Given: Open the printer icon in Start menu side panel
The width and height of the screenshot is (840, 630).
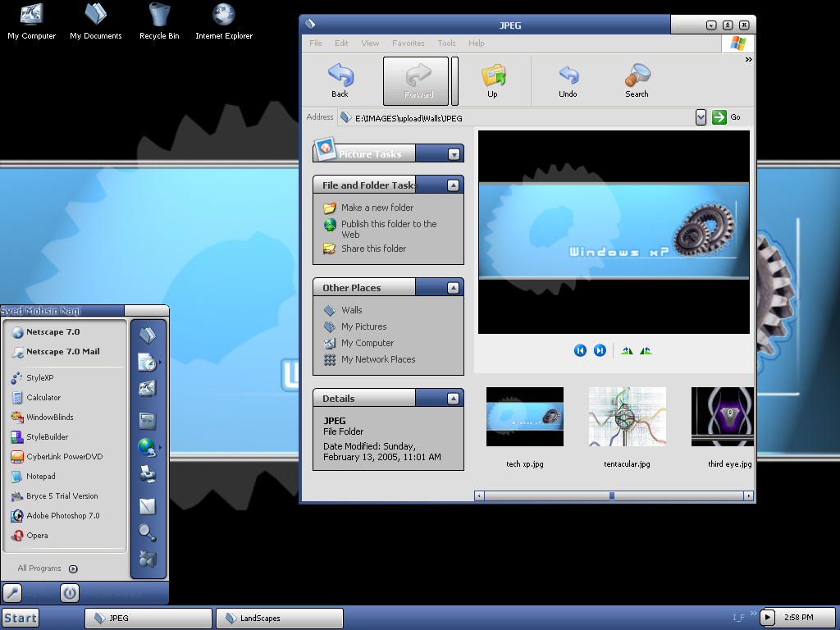Looking at the screenshot, I should point(148,474).
